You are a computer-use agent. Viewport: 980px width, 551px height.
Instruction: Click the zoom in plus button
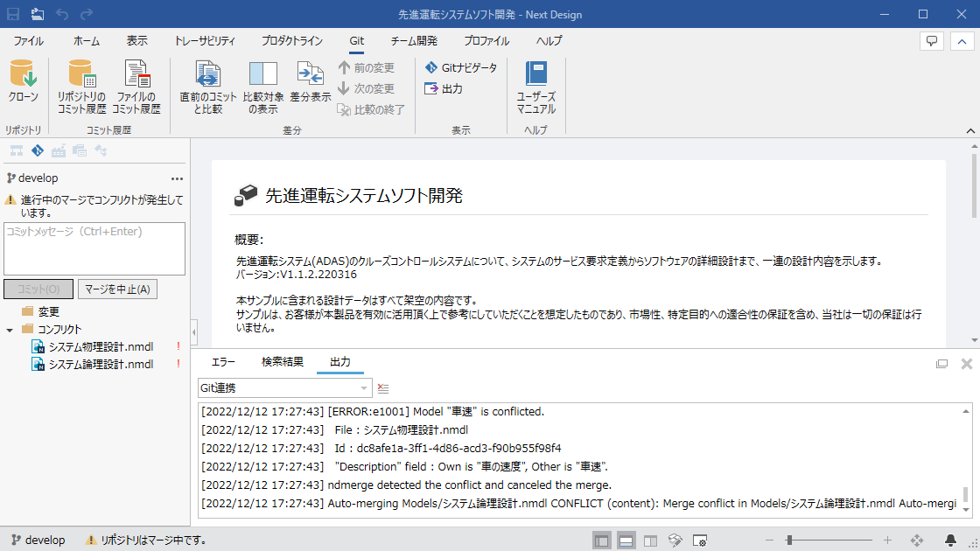[x=887, y=541]
